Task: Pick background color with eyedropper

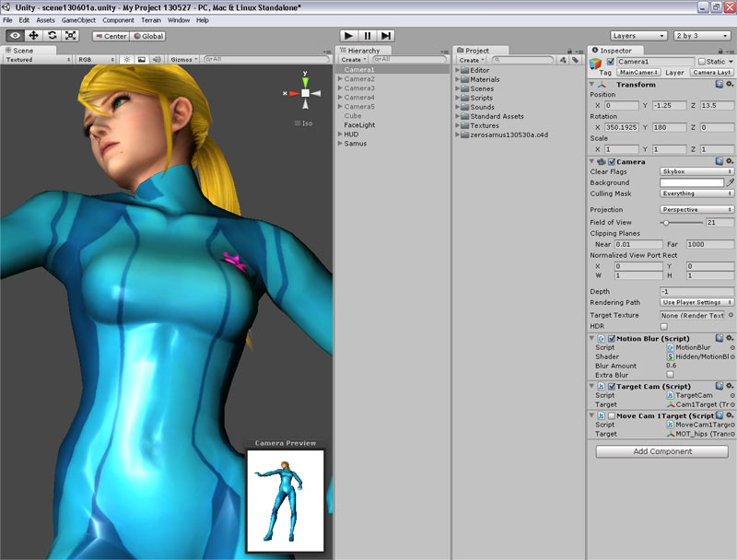Action: [x=730, y=182]
